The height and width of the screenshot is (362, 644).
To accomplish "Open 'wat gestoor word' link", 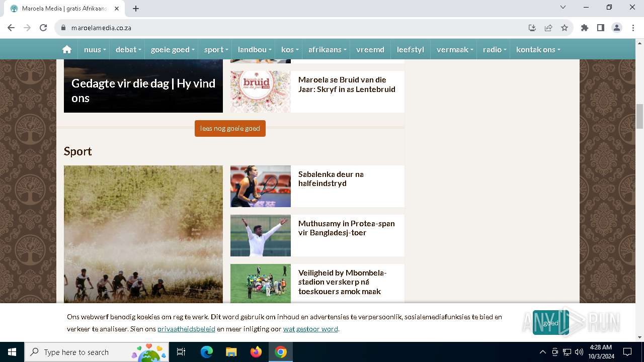I will coord(310,329).
